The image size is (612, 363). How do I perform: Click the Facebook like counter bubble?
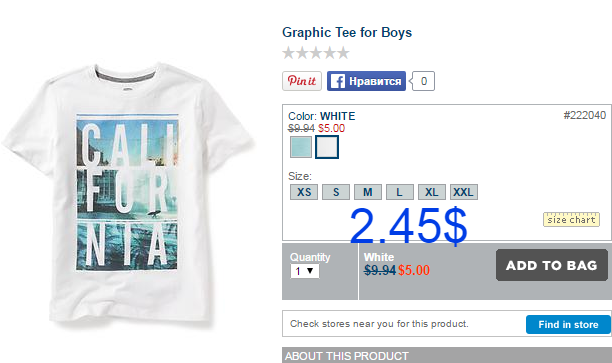[423, 81]
